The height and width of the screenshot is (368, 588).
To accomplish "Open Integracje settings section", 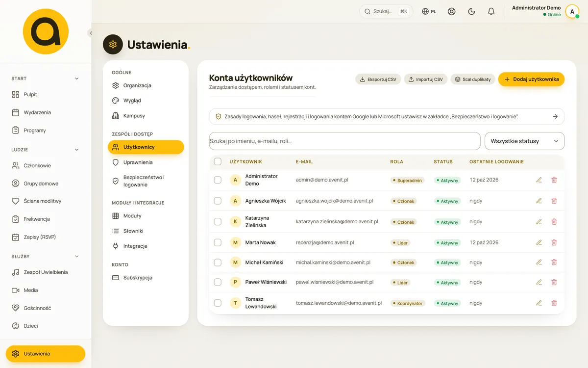I will click(146, 246).
